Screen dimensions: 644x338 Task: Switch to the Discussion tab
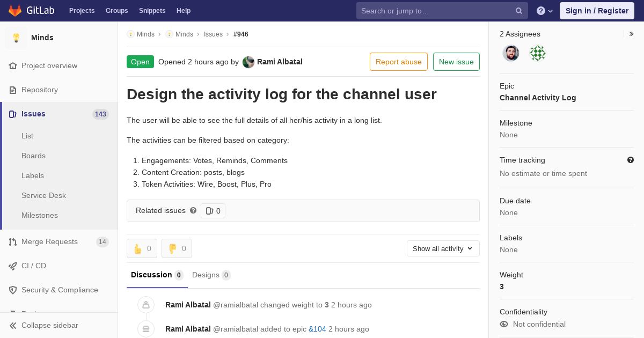pyautogui.click(x=157, y=275)
